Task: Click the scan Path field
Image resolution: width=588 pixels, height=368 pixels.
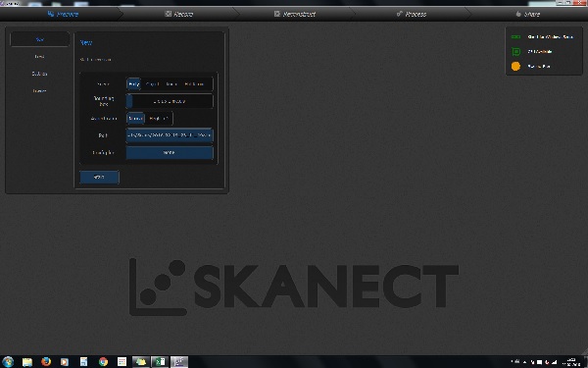Action: (x=170, y=135)
